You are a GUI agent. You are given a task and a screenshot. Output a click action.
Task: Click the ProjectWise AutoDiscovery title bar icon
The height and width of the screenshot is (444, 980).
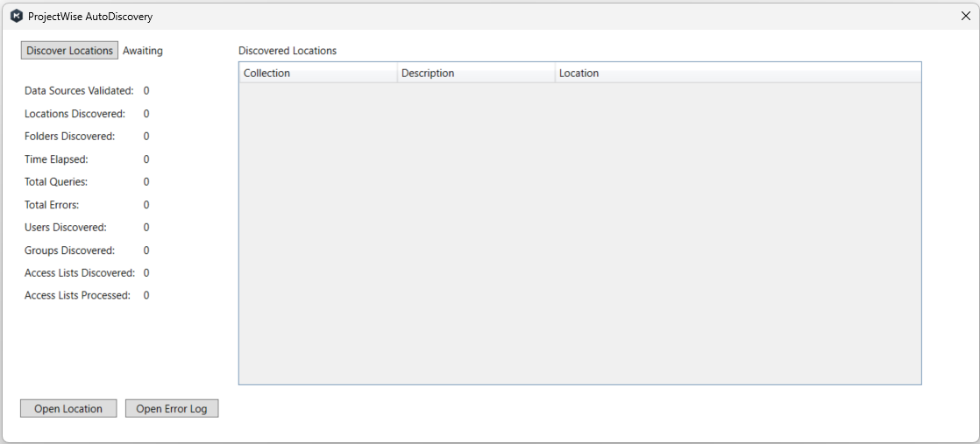16,17
